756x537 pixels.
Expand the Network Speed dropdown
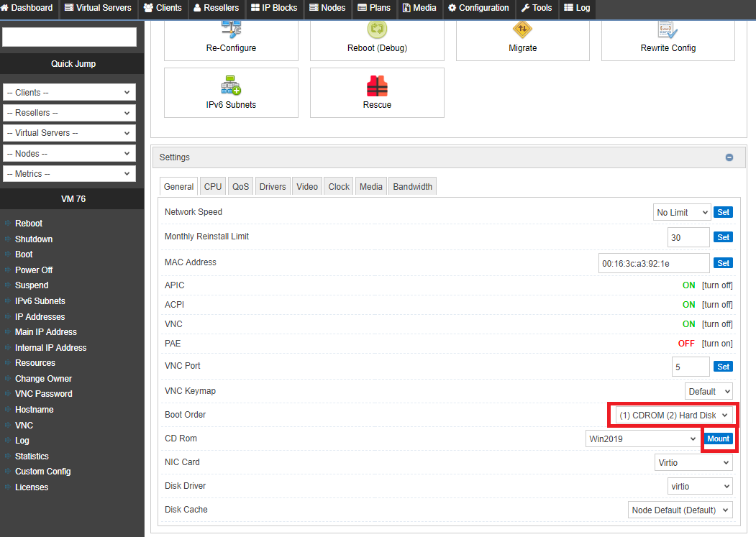(681, 212)
